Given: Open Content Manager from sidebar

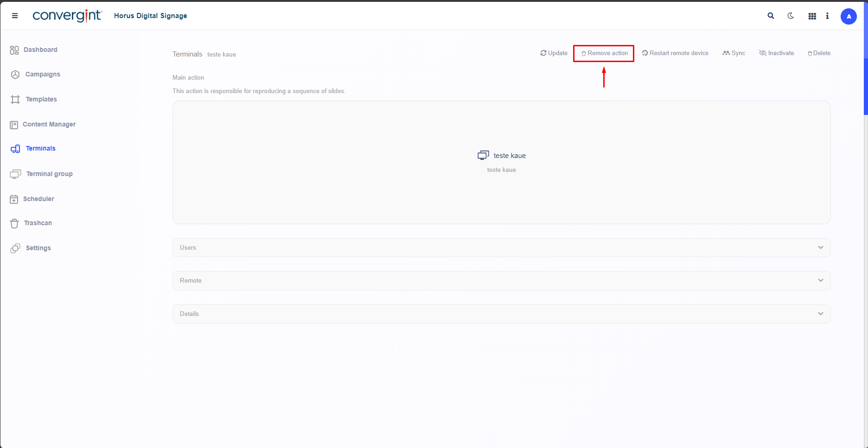Looking at the screenshot, I should [x=49, y=125].
